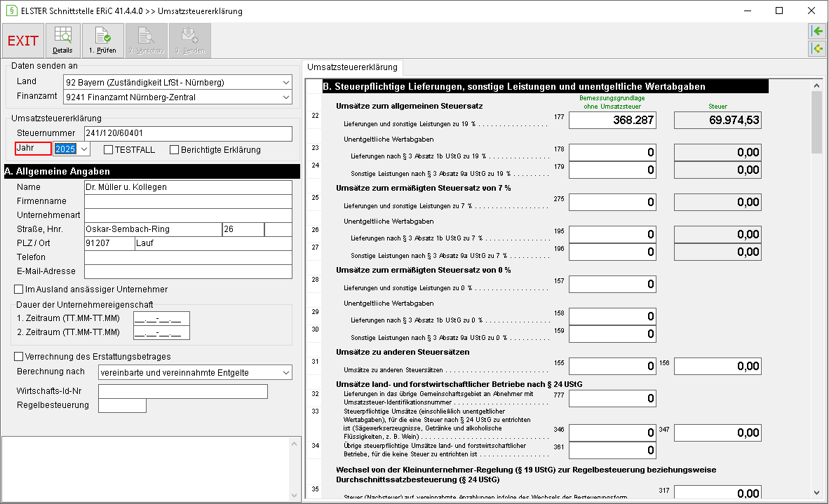Expand the Berechnung nach dropdown
The width and height of the screenshot is (829, 504).
[x=285, y=372]
